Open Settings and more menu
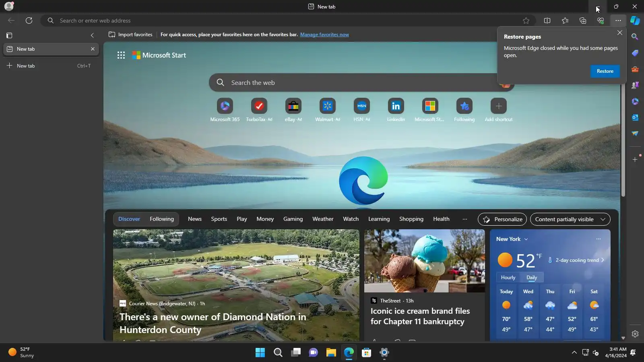Image resolution: width=644 pixels, height=362 pixels. tap(618, 21)
